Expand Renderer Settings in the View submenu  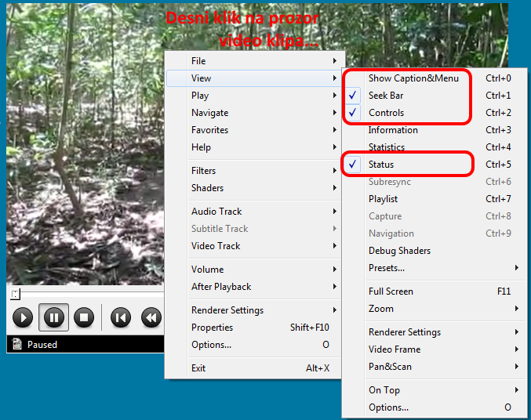(x=435, y=332)
